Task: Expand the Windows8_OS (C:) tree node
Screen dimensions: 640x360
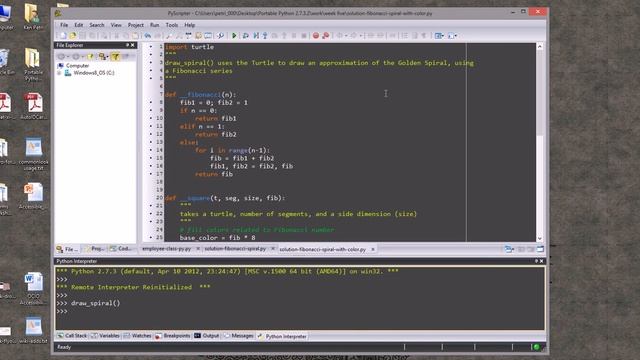Action: coord(60,73)
